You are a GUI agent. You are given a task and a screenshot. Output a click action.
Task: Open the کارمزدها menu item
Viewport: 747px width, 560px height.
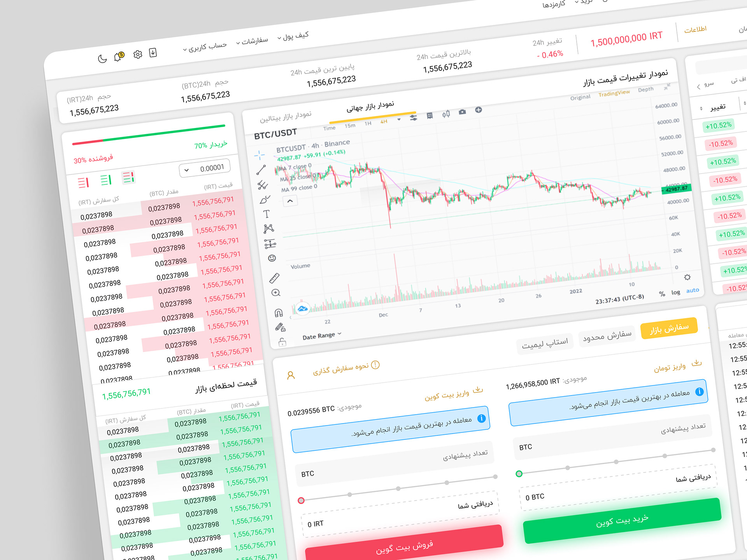click(x=554, y=5)
